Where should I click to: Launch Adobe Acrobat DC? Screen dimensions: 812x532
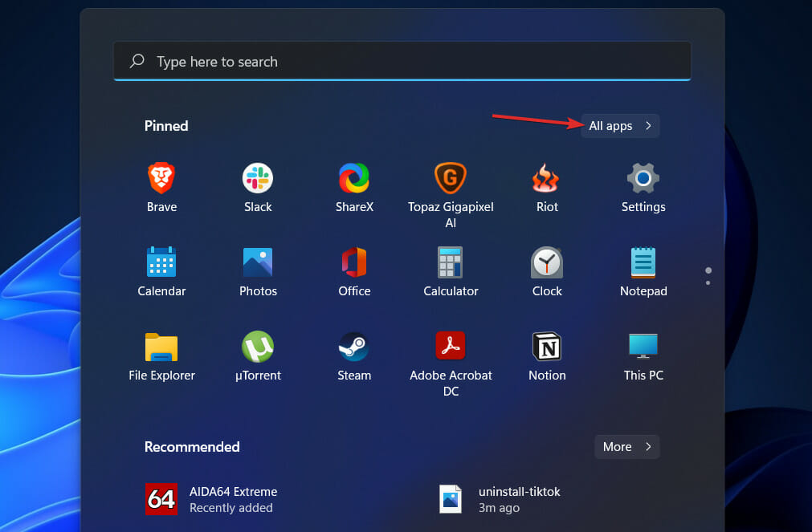(451, 363)
